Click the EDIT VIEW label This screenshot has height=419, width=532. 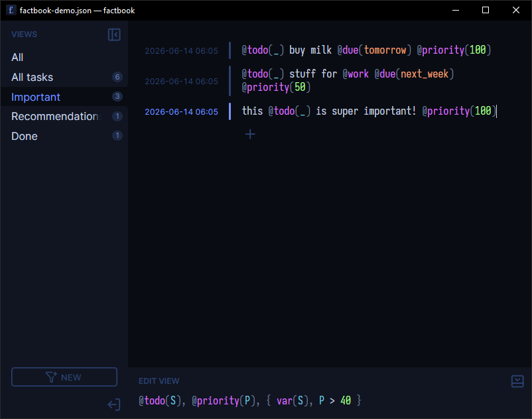pyautogui.click(x=159, y=381)
